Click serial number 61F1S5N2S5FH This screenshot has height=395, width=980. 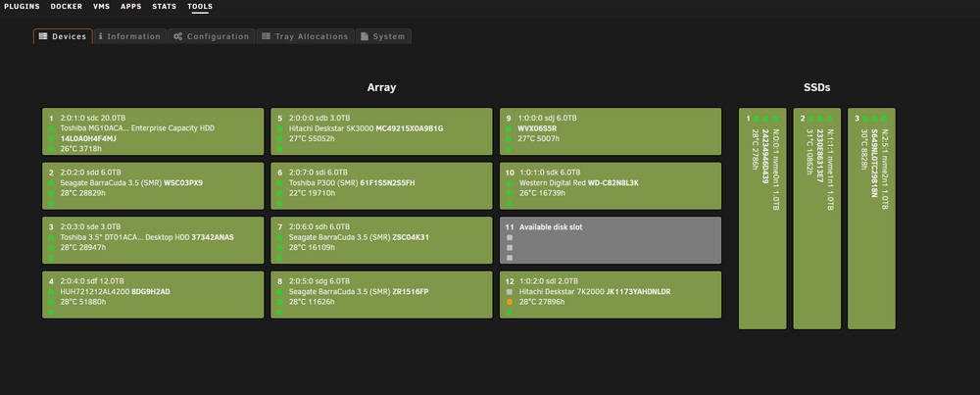coord(387,183)
